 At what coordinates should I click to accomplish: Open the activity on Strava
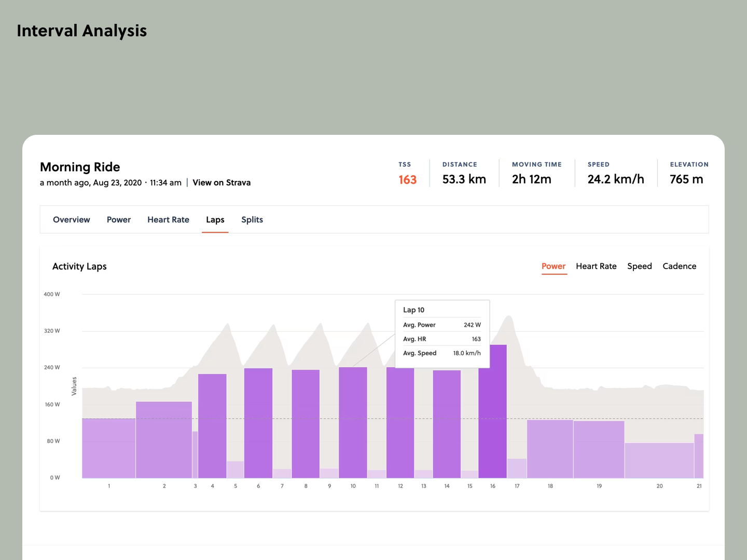[222, 183]
